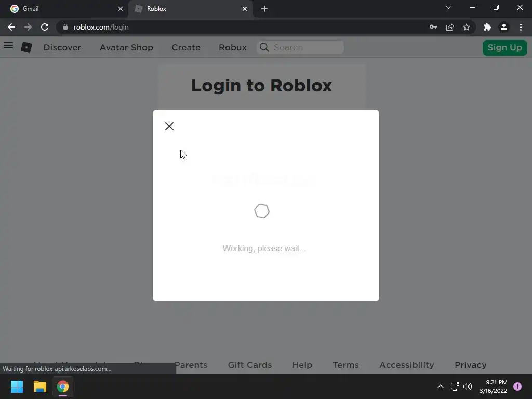The width and height of the screenshot is (532, 399).
Task: Open saved passwords key icon
Action: (x=433, y=27)
